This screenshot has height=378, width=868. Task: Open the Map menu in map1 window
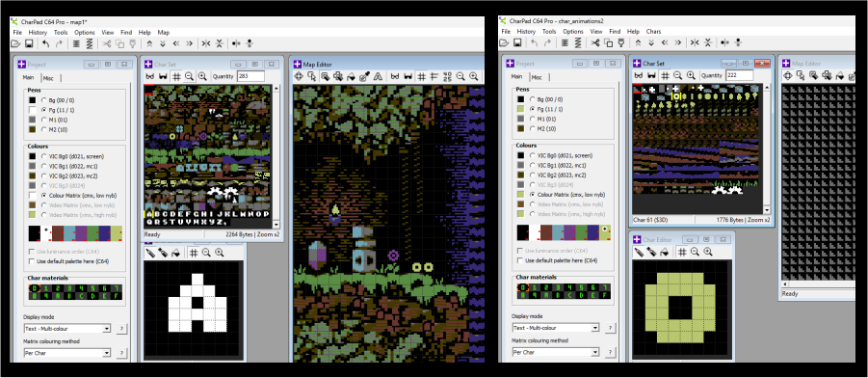click(x=164, y=33)
